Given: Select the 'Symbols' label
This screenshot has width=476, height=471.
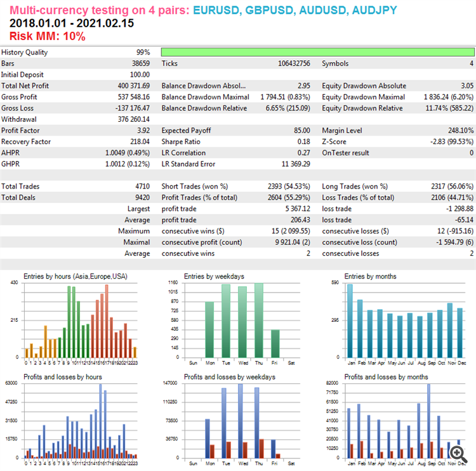Looking at the screenshot, I should tap(335, 63).
